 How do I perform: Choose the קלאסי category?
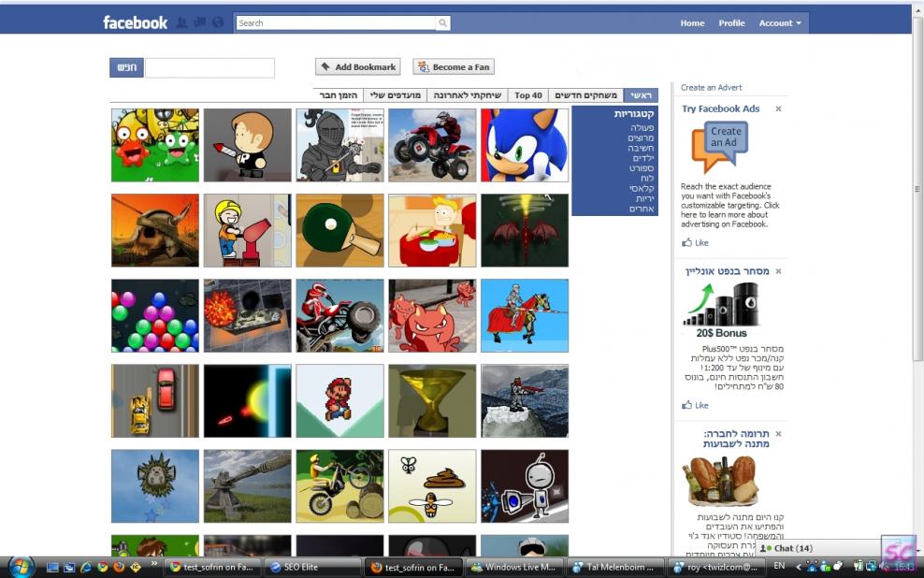[x=642, y=189]
